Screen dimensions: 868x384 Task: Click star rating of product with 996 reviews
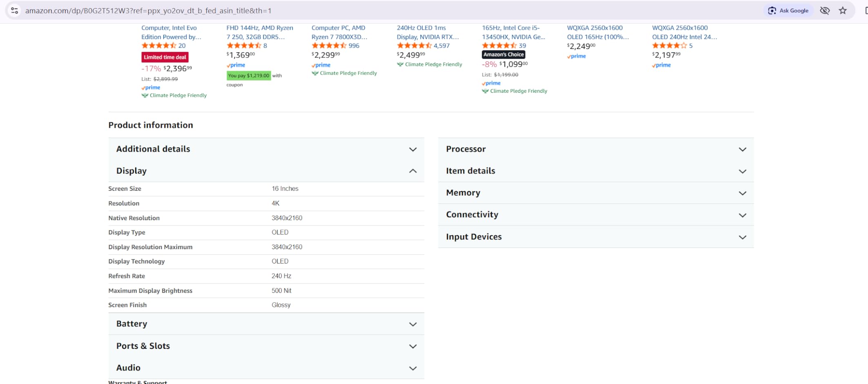329,46
